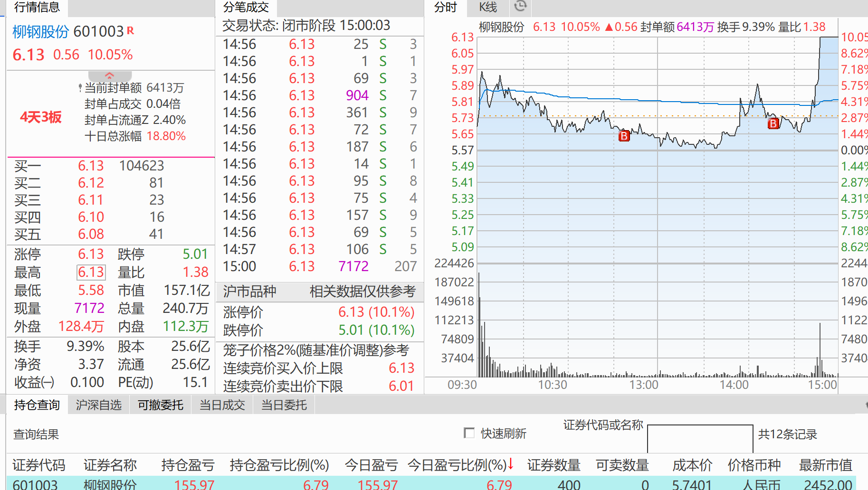Sort by 证券代码 column header
This screenshot has height=490, width=868.
coord(39,465)
